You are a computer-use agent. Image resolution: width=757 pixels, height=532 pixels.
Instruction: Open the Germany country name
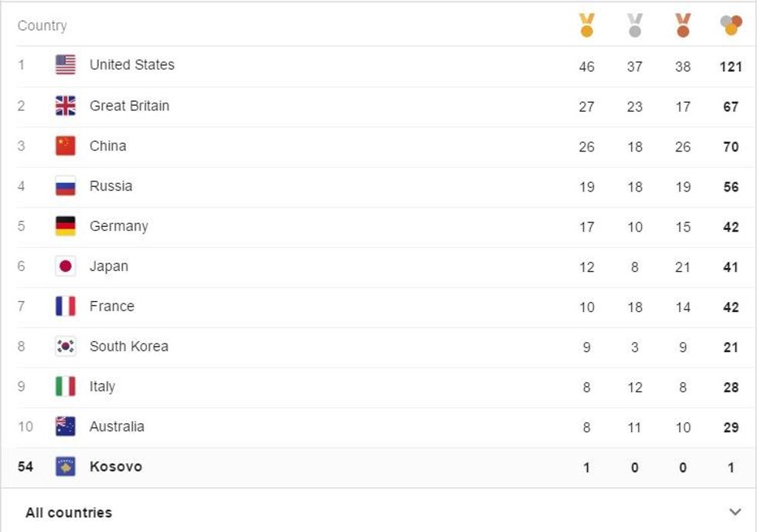tap(118, 226)
